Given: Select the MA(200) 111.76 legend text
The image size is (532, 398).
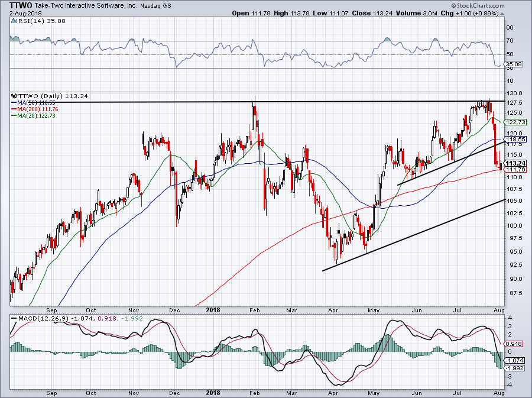Looking at the screenshot, I should [x=38, y=109].
